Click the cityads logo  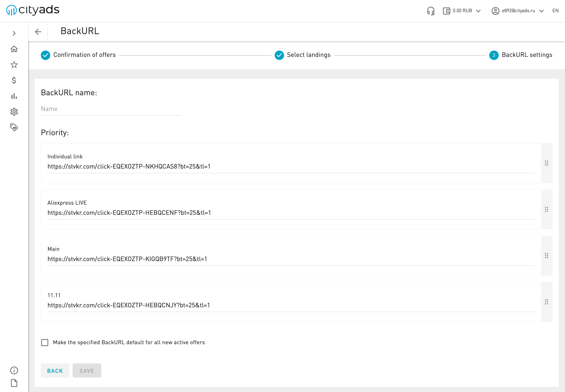click(x=33, y=10)
